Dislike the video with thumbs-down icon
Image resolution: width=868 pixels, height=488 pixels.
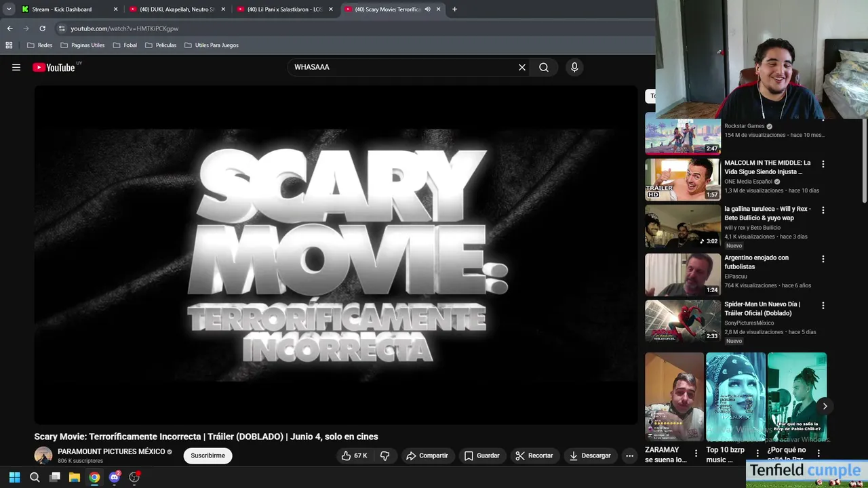tap(384, 455)
